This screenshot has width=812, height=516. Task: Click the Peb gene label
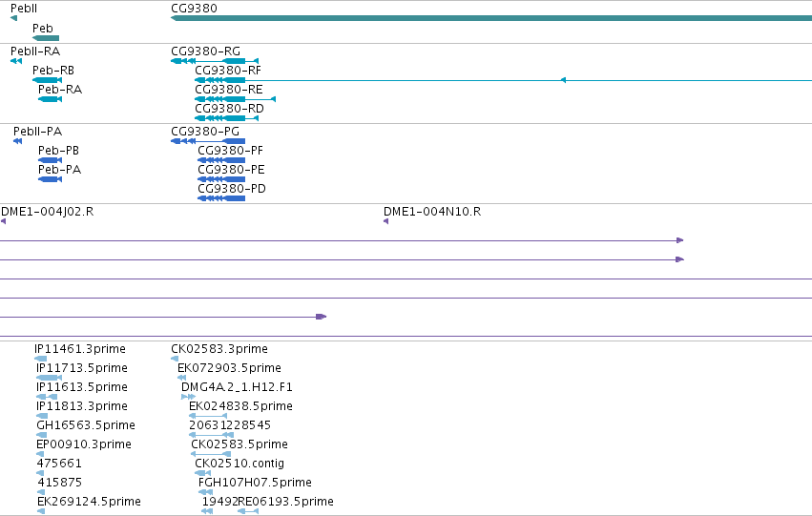(43, 29)
